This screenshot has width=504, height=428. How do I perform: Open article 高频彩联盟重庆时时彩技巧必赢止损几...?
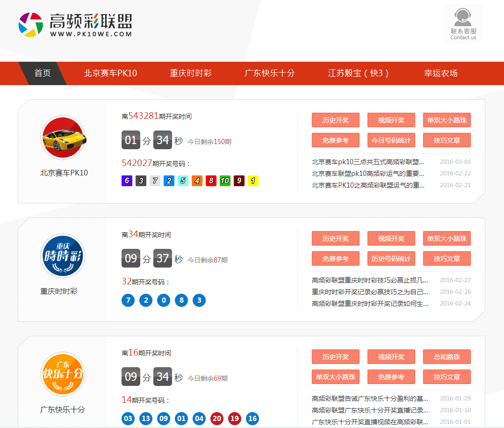[370, 280]
